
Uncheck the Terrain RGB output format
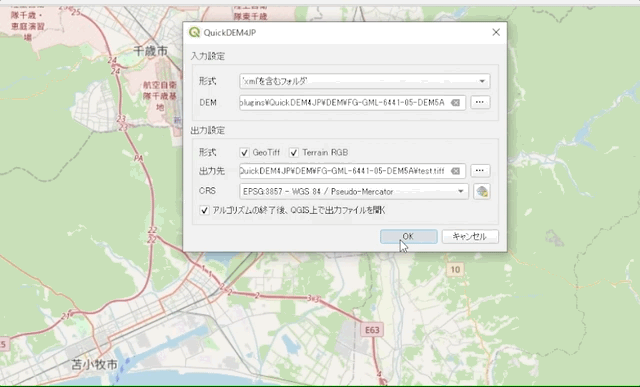coord(294,153)
